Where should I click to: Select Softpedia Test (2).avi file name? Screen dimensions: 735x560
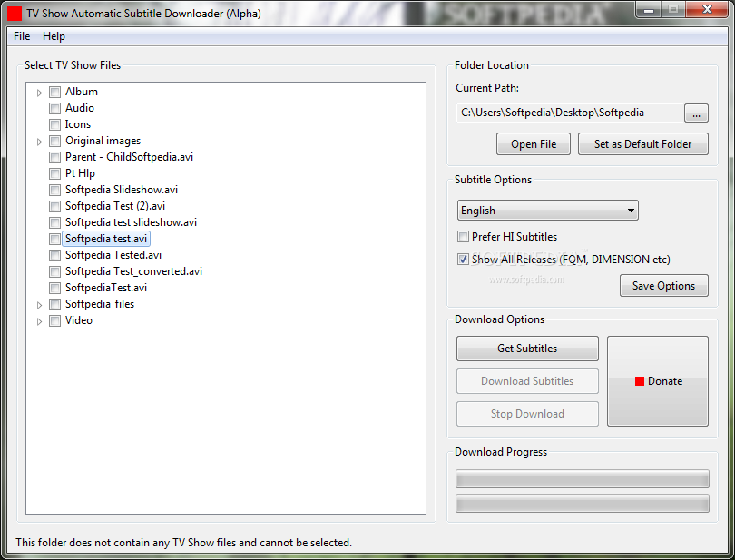pyautogui.click(x=115, y=206)
